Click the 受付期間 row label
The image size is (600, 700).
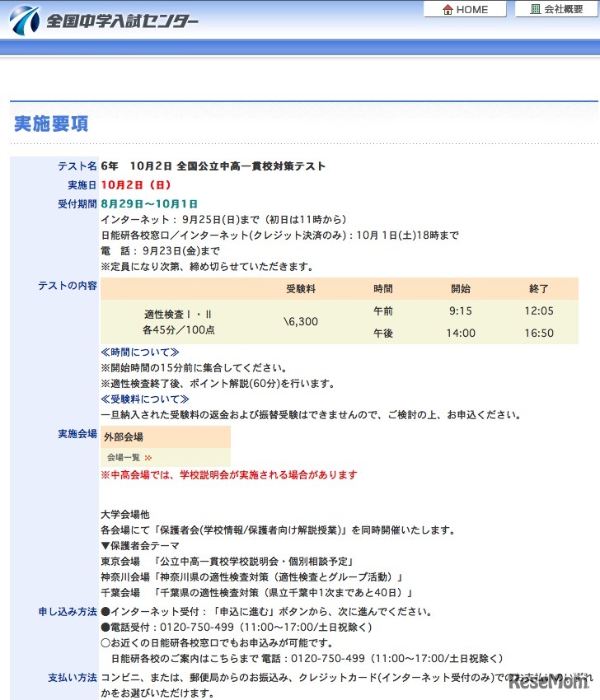coord(77,204)
